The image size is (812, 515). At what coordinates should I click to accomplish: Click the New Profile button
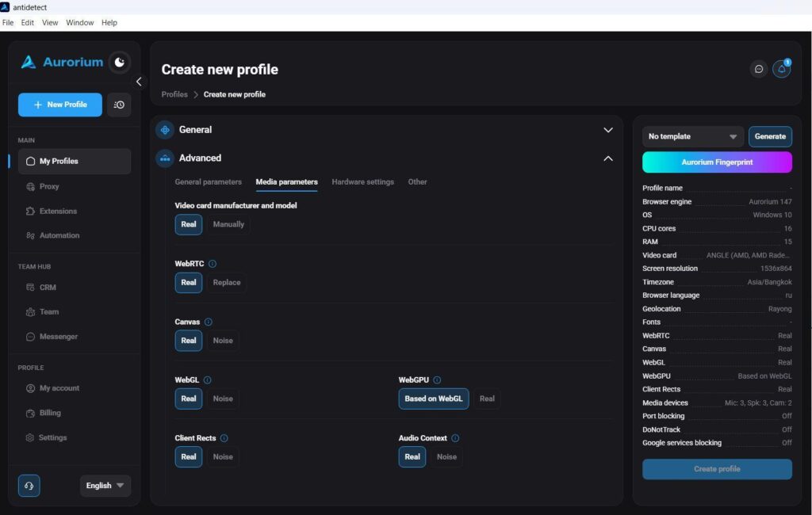tap(60, 105)
